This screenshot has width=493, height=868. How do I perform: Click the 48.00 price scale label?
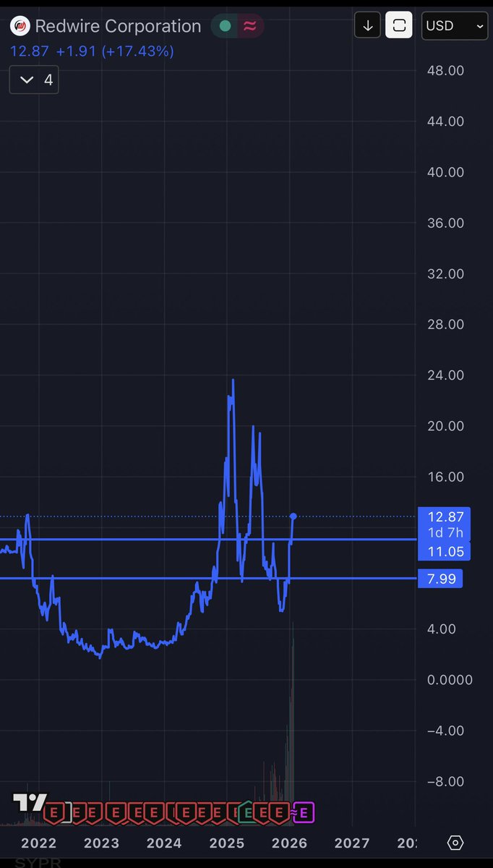[446, 71]
